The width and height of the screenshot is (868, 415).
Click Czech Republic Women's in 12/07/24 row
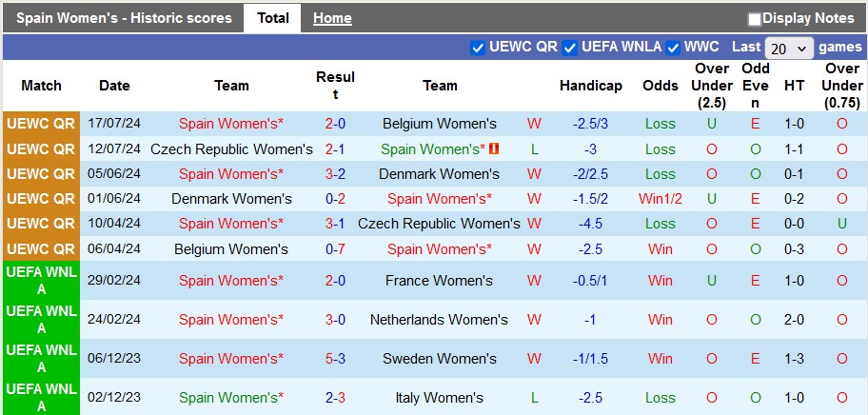pos(231,148)
